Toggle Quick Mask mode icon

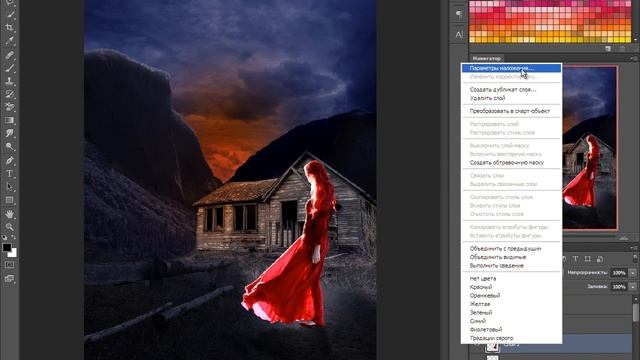[9, 265]
